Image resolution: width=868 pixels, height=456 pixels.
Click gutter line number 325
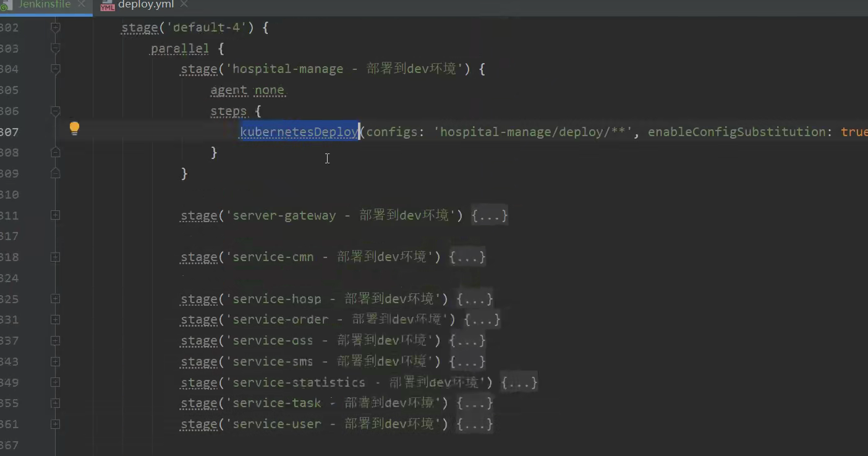[9, 299]
